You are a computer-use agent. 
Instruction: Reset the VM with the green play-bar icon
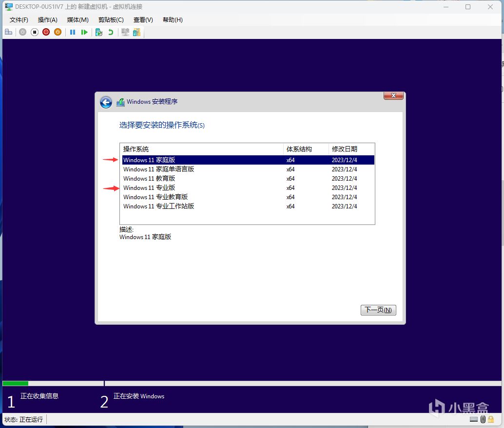[x=84, y=32]
